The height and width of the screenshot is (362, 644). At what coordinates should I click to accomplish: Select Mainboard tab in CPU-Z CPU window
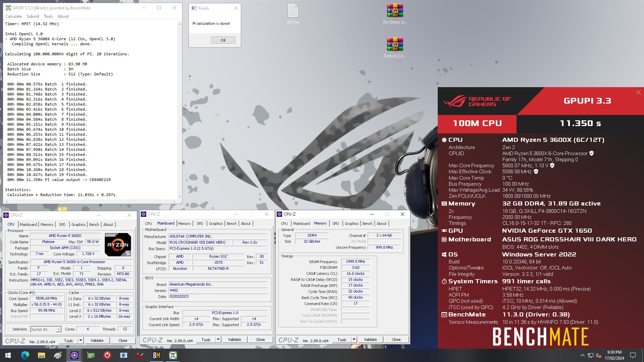tap(28, 225)
